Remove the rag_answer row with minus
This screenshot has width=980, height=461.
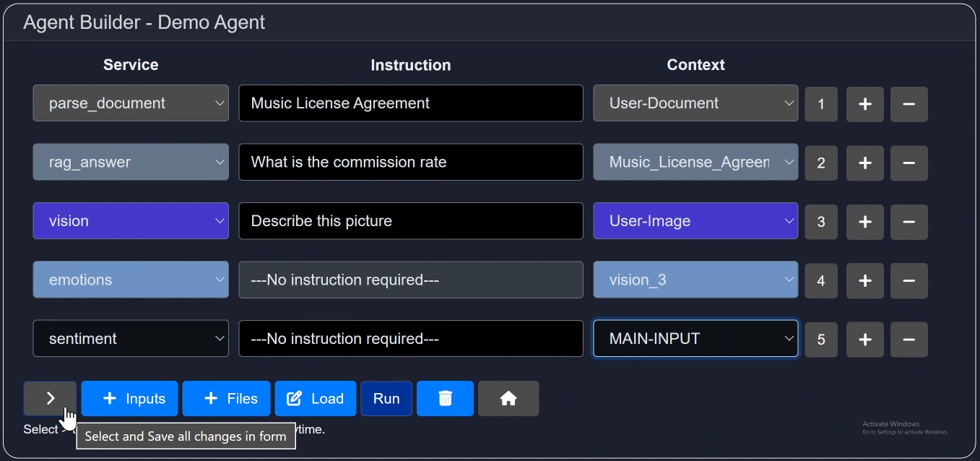click(x=909, y=163)
